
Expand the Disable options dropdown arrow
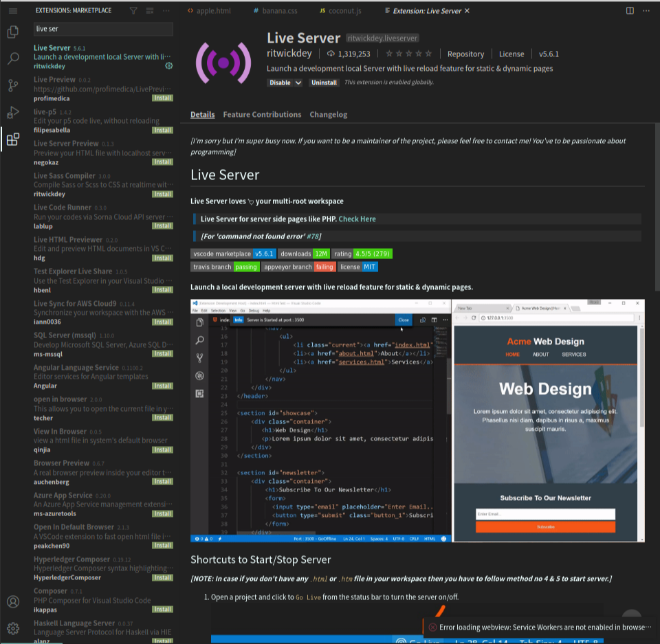tap(298, 83)
